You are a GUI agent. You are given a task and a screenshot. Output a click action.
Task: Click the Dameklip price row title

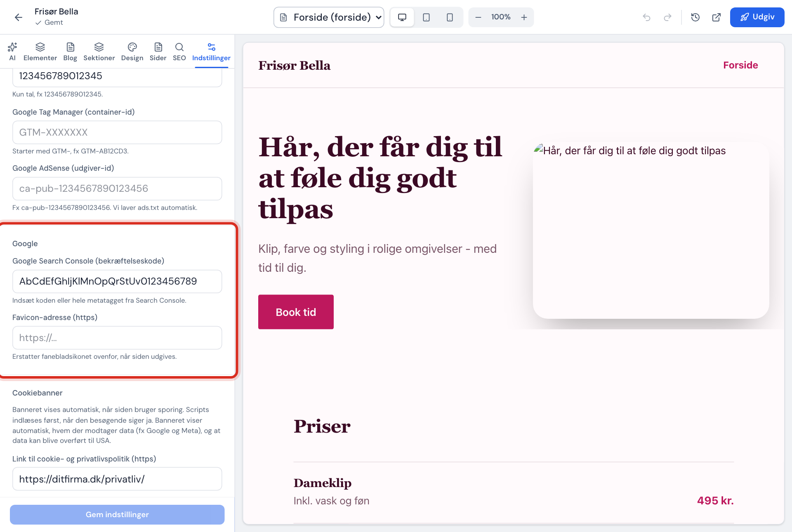(x=323, y=483)
